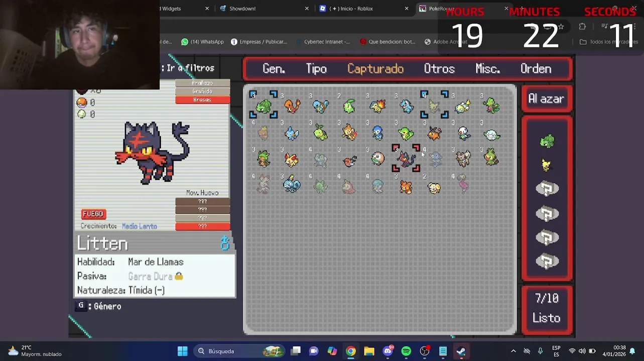Click the FUEGO type badge
Screen dimensions: 644x361
(x=93, y=214)
